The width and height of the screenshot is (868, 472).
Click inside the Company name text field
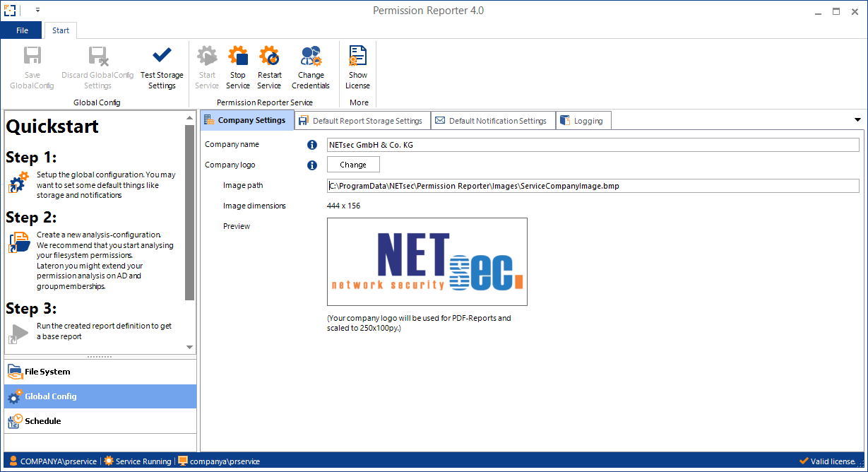click(592, 145)
